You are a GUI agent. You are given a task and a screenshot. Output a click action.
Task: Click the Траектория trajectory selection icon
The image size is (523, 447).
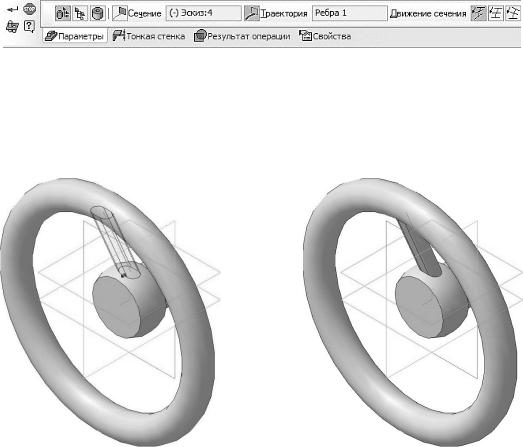point(251,13)
